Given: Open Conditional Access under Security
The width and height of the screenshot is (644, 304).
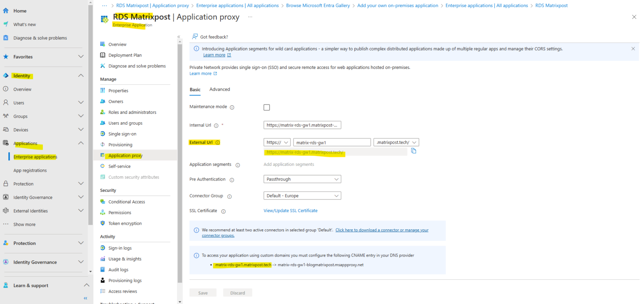Looking at the screenshot, I should click(127, 202).
